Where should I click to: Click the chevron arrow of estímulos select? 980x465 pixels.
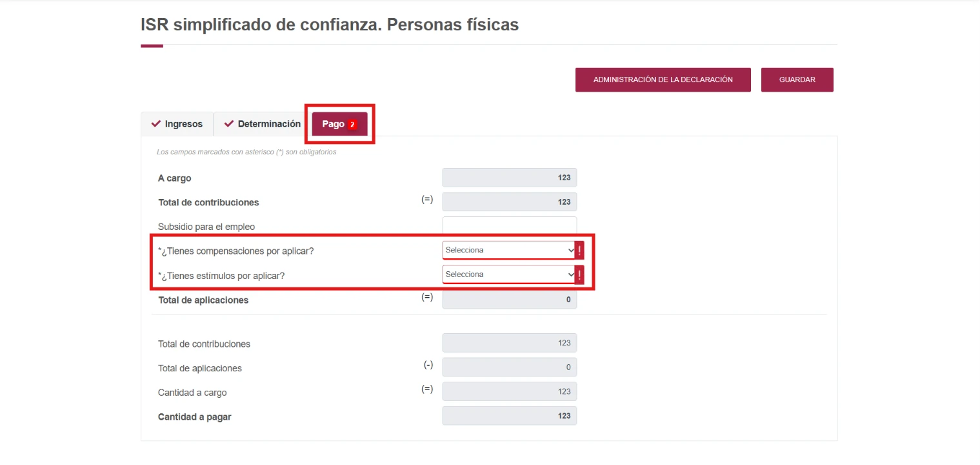(570, 274)
